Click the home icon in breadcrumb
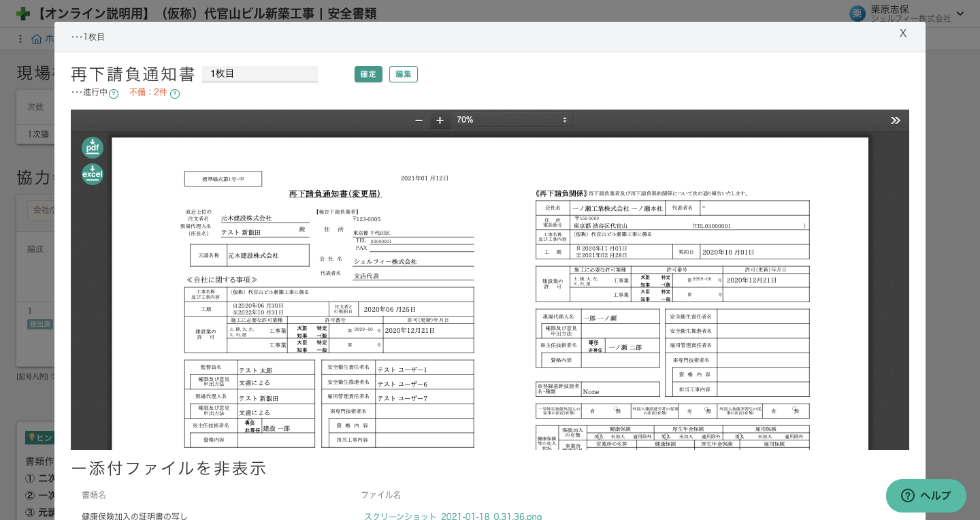The width and height of the screenshot is (980, 520). (37, 39)
